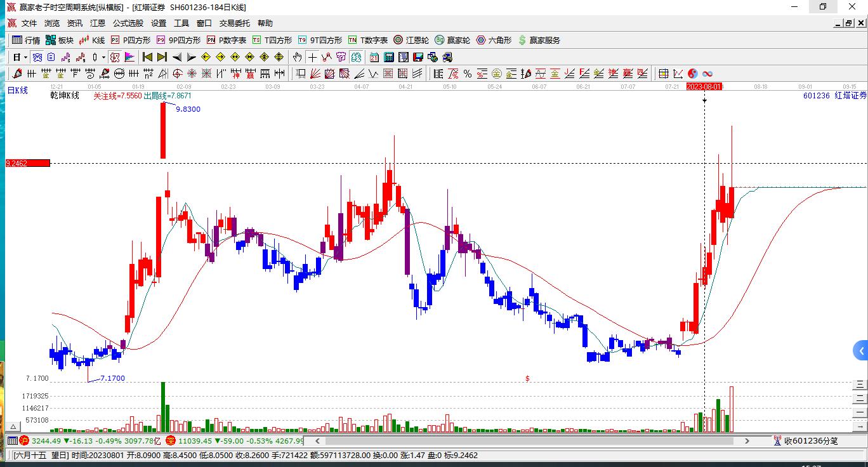Click the black left arrow step icon

tap(178, 57)
